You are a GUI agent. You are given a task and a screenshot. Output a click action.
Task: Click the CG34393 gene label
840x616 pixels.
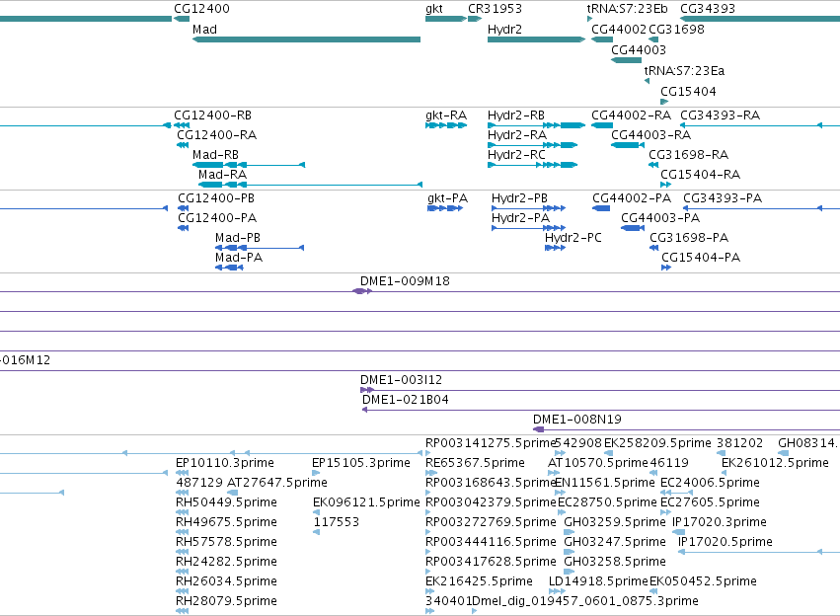pos(708,9)
